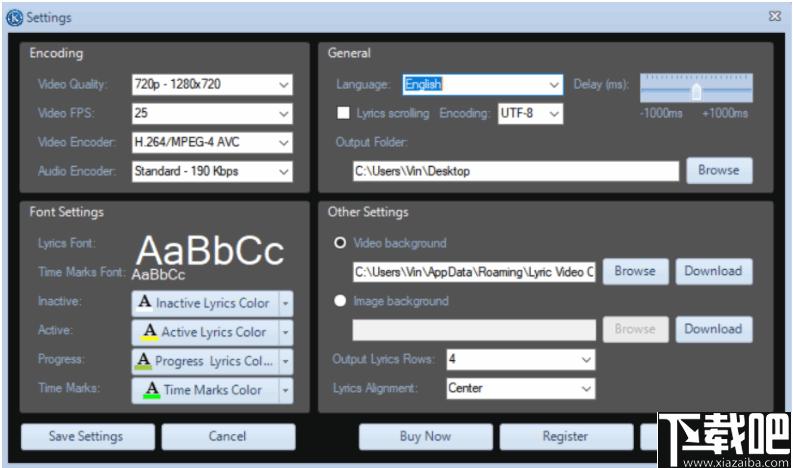
Task: Select the Video background radio button
Action: (340, 243)
